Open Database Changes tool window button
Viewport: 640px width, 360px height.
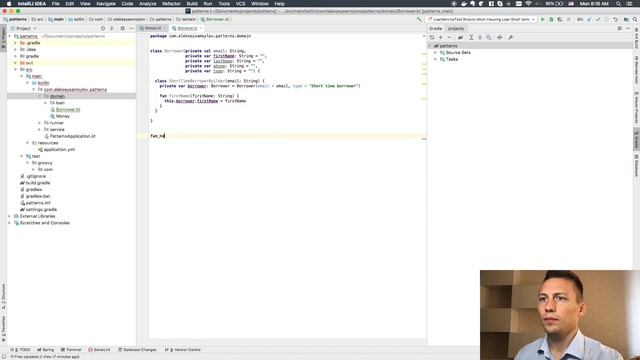[137, 350]
